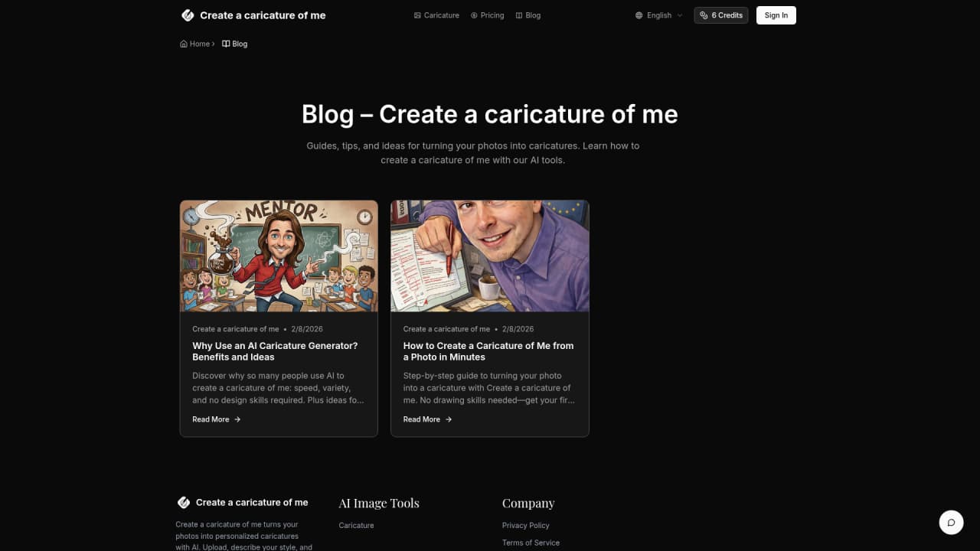This screenshot has height=551, width=980.
Task: Open 'Why Use an AI Caricature Generator?' article
Action: pyautogui.click(x=275, y=351)
